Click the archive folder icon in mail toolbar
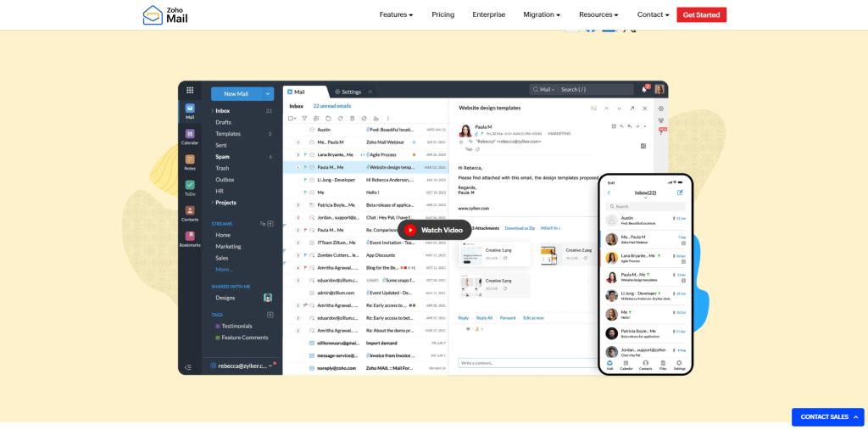The image size is (868, 430). click(328, 118)
